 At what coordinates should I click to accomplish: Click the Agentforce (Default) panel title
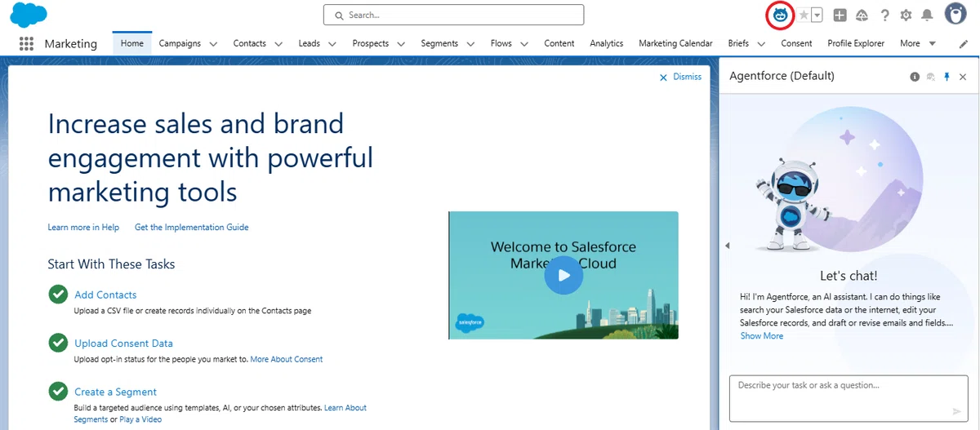(x=782, y=76)
